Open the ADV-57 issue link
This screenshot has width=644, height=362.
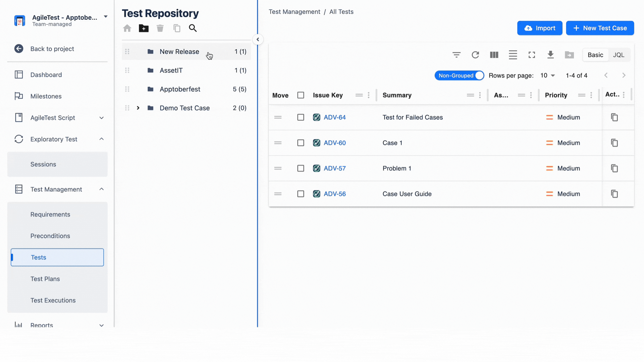[334, 168]
